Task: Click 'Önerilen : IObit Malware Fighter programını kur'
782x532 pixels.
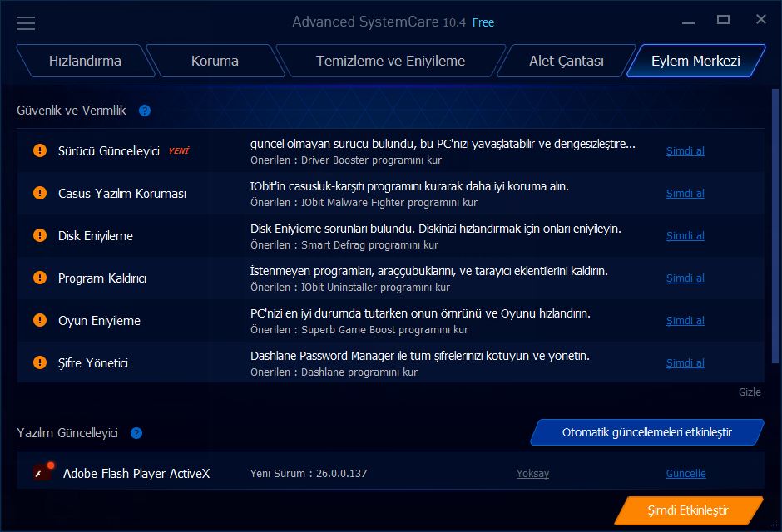Action: (364, 202)
